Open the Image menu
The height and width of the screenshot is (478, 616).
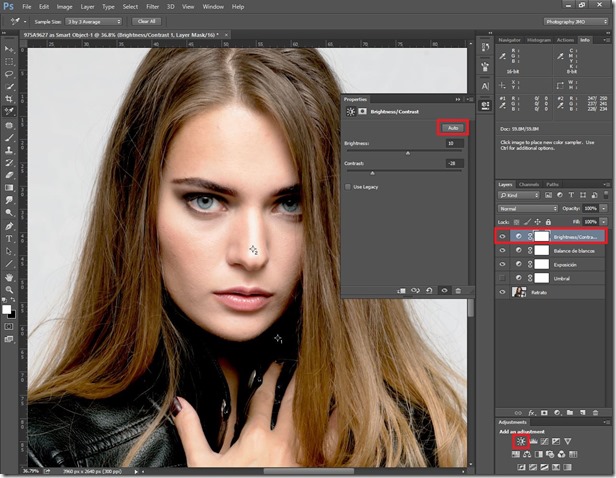click(64, 7)
